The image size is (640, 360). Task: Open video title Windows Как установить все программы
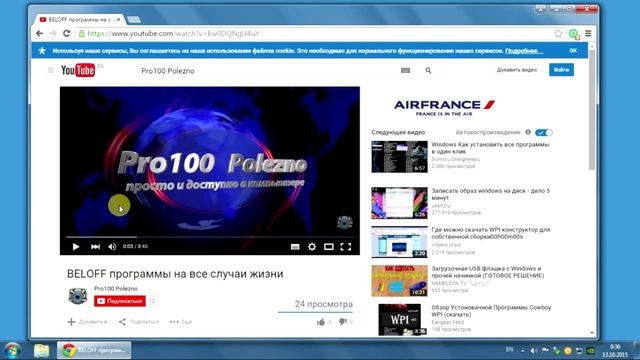pos(490,148)
